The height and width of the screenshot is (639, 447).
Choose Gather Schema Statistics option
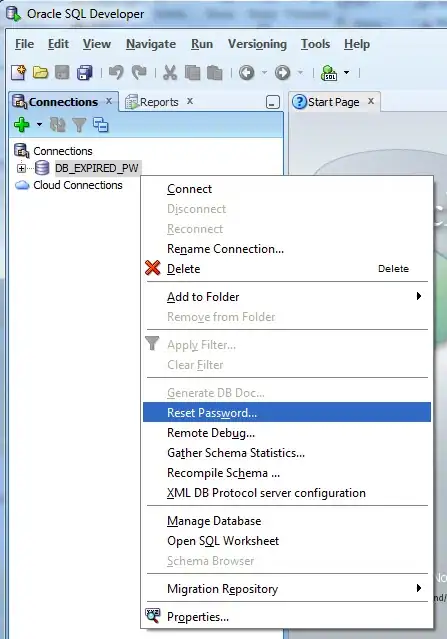pos(287,453)
